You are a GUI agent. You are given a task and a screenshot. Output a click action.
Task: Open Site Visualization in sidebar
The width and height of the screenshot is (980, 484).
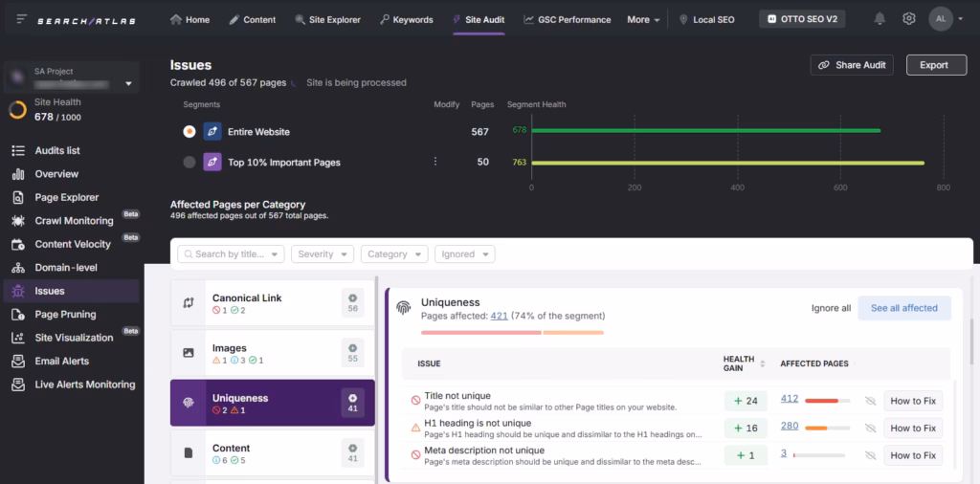[74, 338]
